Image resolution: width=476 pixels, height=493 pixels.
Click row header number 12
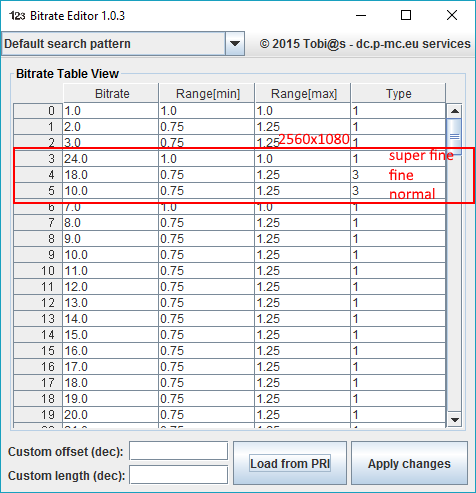[38, 303]
